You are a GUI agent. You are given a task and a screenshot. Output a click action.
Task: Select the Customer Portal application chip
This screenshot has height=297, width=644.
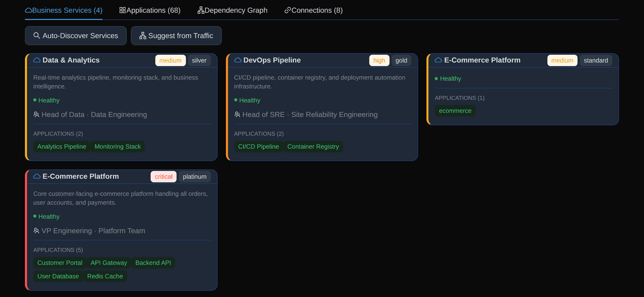[x=60, y=263]
